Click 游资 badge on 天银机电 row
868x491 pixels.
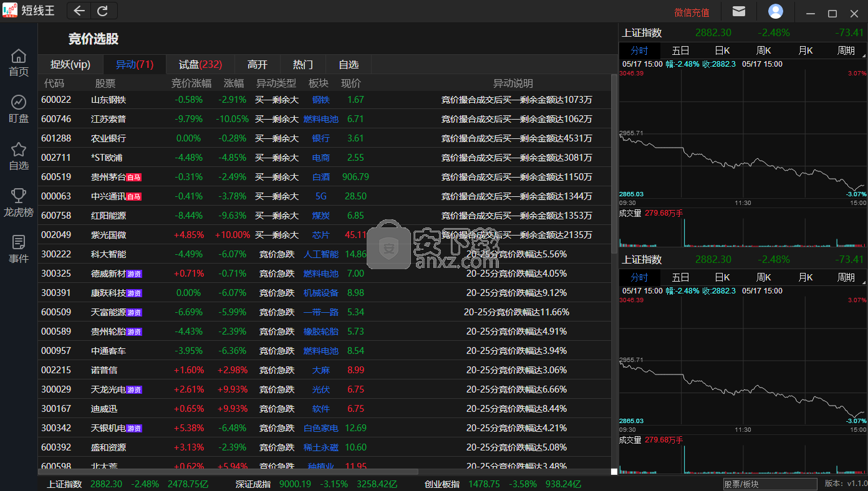point(134,428)
